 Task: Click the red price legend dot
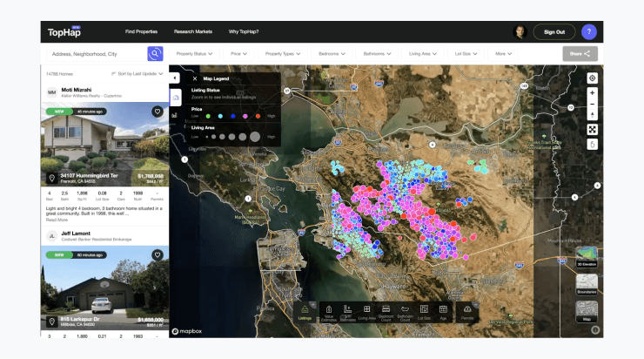258,117
